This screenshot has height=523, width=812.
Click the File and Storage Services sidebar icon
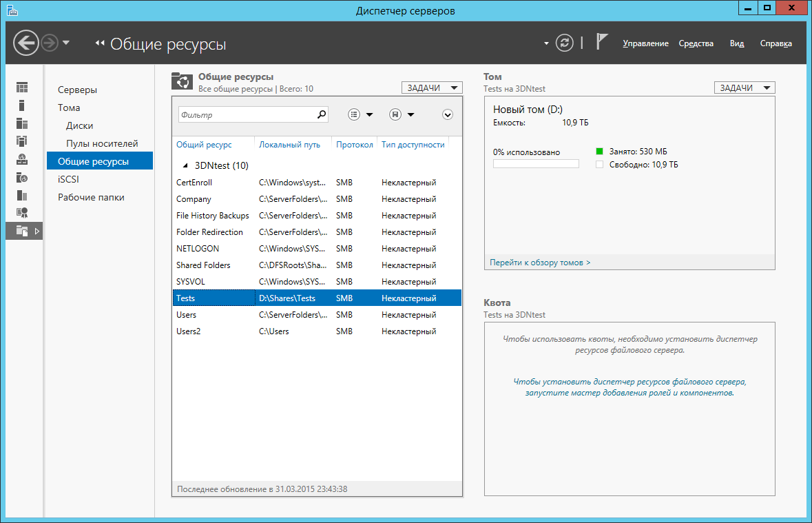23,231
